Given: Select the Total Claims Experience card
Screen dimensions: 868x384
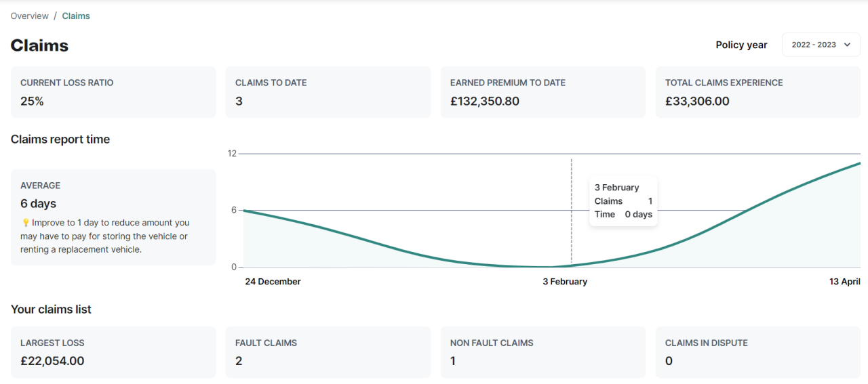Looking at the screenshot, I should [x=758, y=92].
